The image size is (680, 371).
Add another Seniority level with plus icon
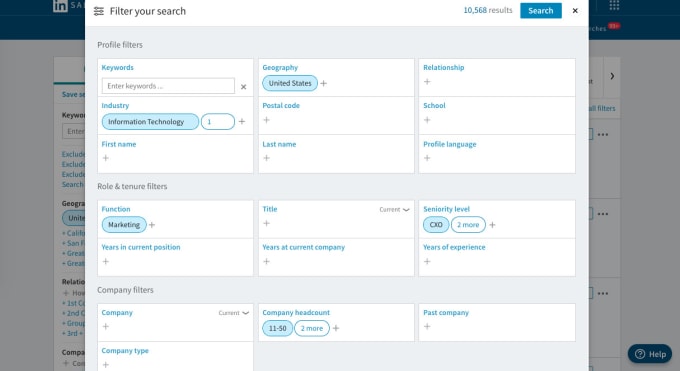click(492, 225)
